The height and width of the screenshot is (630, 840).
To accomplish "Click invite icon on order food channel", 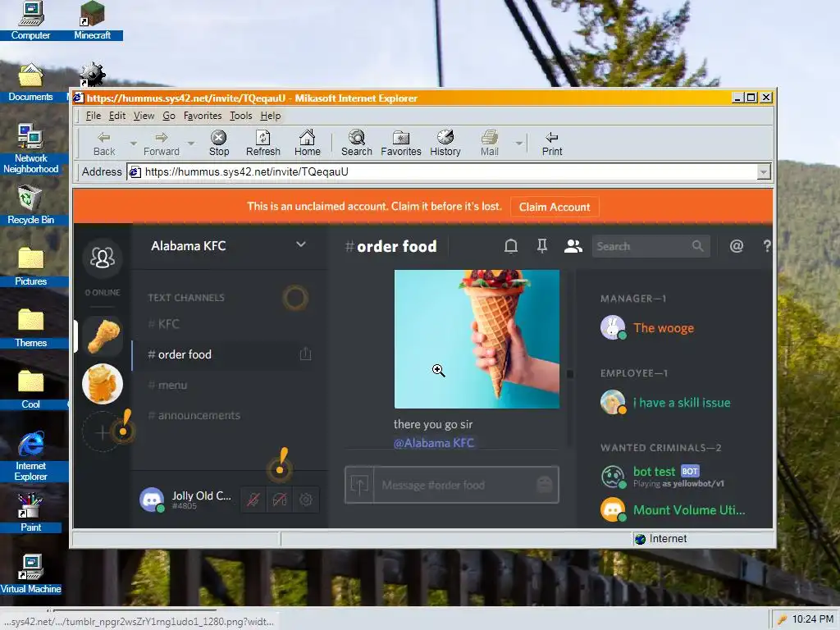I will click(305, 354).
